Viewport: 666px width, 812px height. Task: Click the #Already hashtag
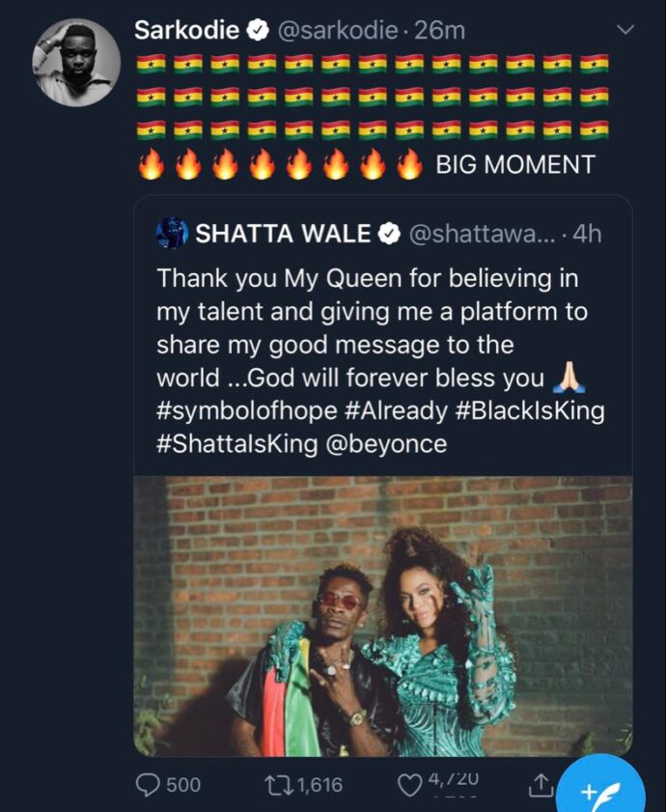point(397,410)
